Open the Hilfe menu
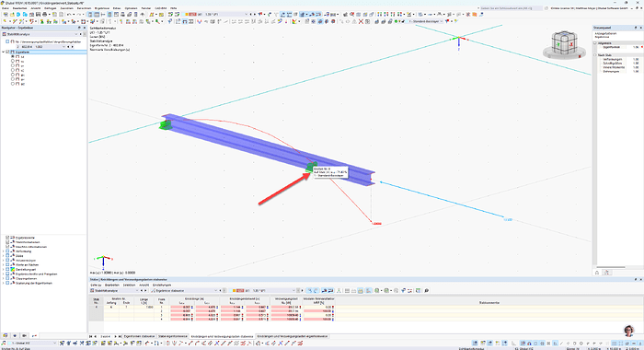This screenshot has width=644, height=350. (x=174, y=8)
